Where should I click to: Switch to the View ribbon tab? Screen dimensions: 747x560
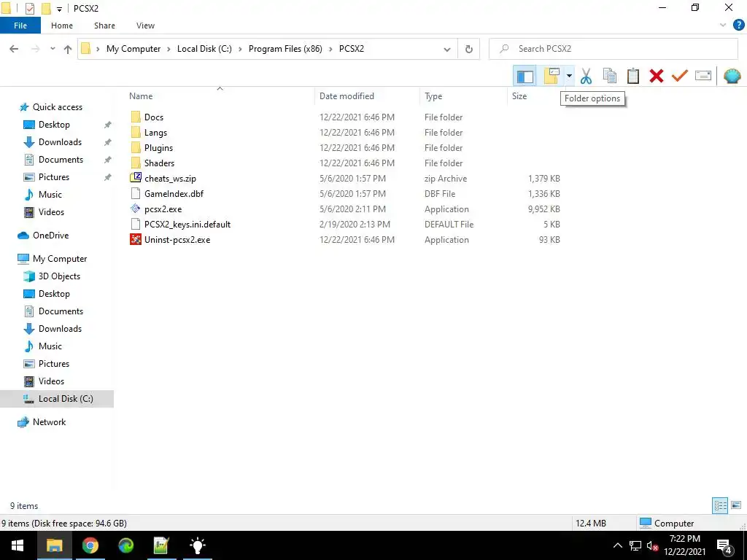(x=145, y=26)
